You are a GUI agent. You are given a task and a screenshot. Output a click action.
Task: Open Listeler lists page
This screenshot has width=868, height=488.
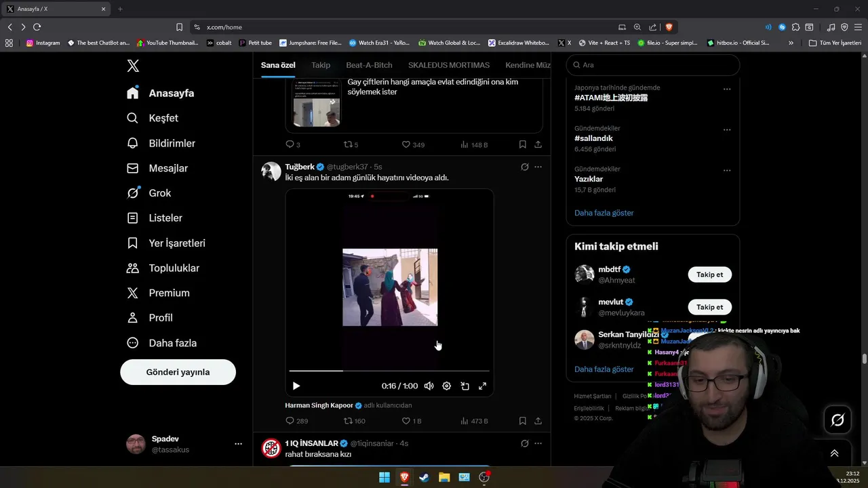click(155, 218)
